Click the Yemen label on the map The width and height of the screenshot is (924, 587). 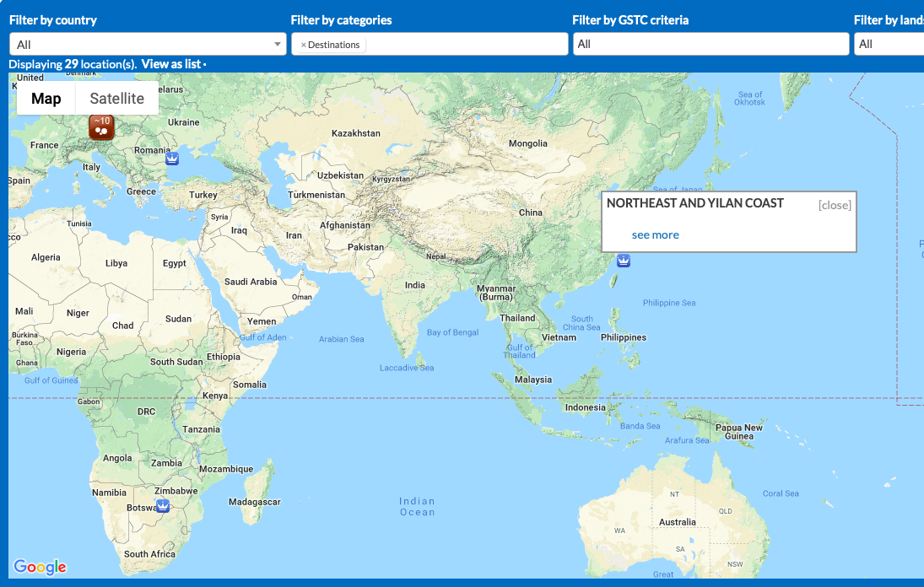click(262, 321)
